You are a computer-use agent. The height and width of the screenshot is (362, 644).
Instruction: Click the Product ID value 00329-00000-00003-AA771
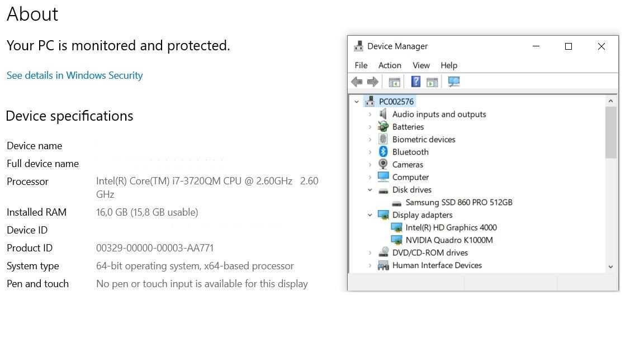coord(155,248)
